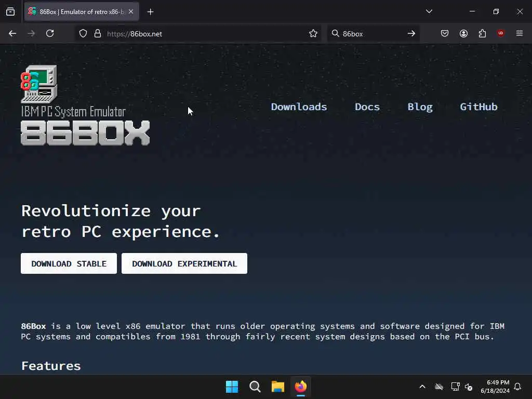Click the network status tray icon
Image resolution: width=532 pixels, height=399 pixels.
tap(455, 387)
